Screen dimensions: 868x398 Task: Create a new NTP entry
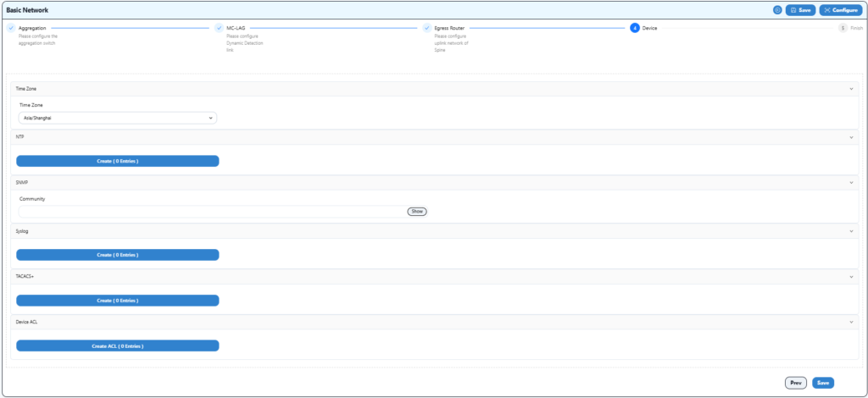tap(117, 161)
